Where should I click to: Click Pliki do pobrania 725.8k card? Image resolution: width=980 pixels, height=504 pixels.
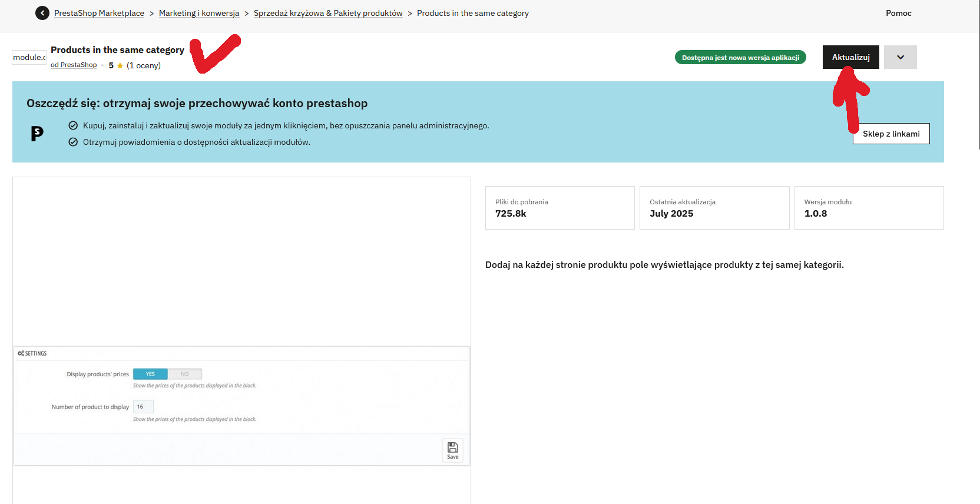point(560,208)
